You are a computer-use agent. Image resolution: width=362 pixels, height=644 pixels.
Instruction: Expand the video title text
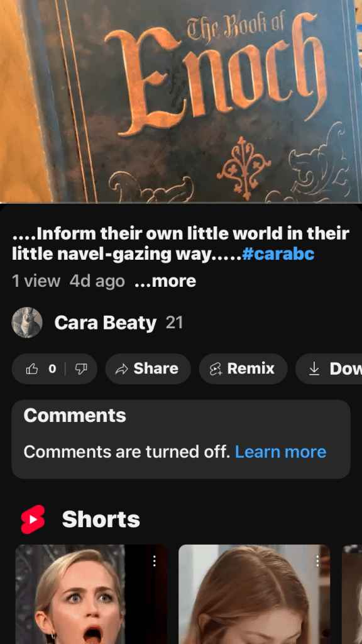(x=180, y=244)
